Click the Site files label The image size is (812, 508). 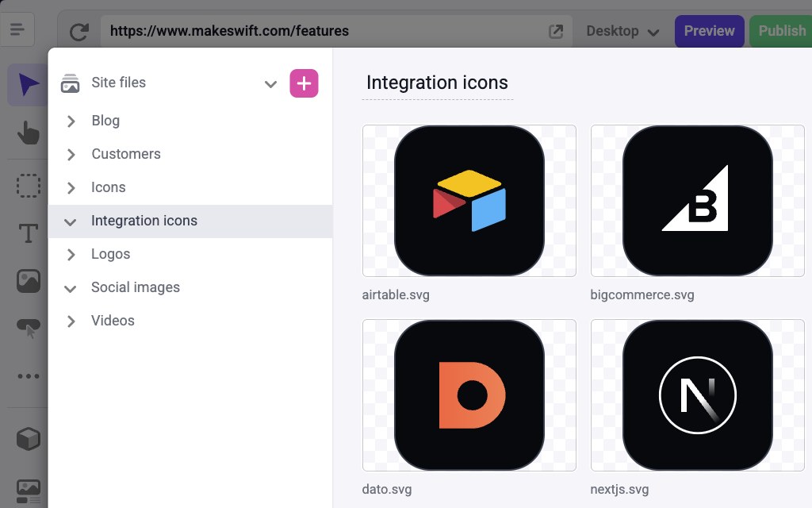[119, 83]
